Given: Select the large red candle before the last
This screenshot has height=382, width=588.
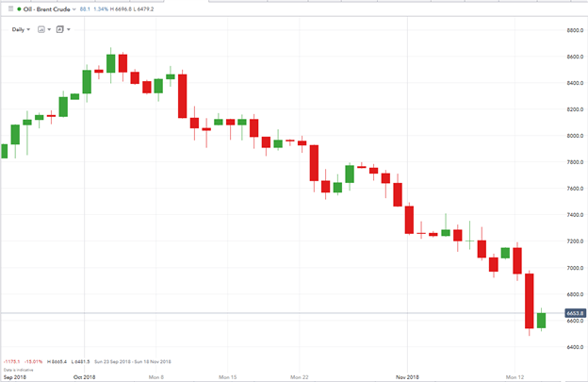Looking at the screenshot, I should click(x=530, y=301).
